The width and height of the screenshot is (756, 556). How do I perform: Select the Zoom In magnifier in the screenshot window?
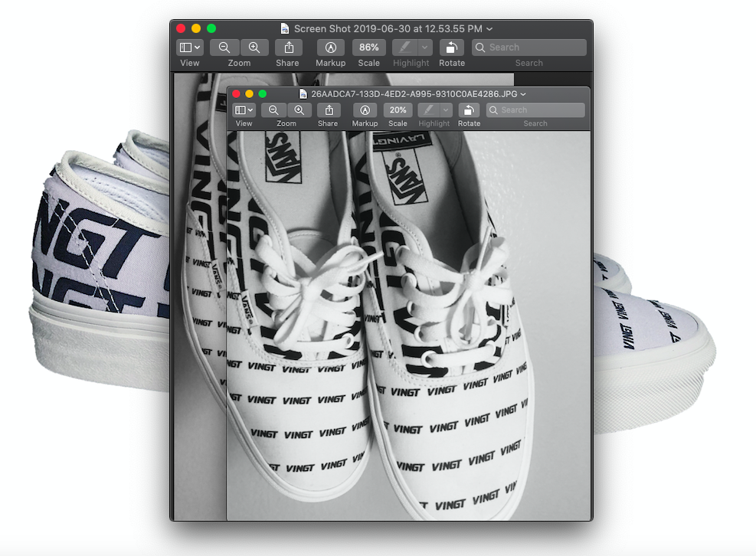click(254, 47)
